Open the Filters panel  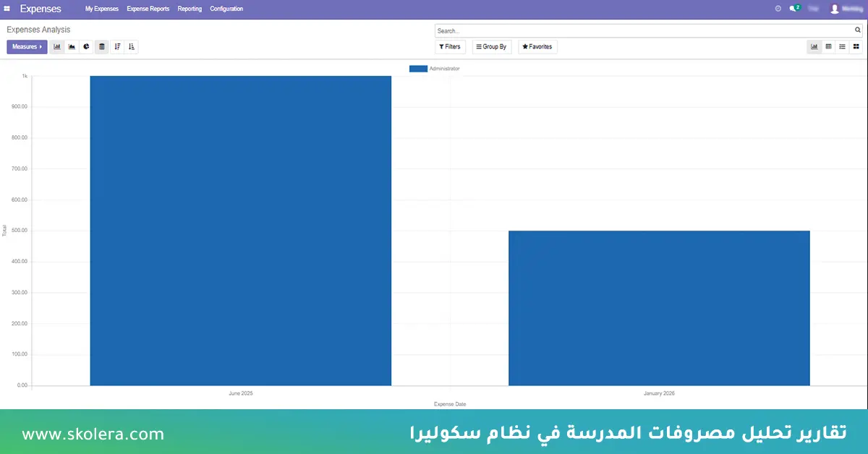tap(450, 46)
